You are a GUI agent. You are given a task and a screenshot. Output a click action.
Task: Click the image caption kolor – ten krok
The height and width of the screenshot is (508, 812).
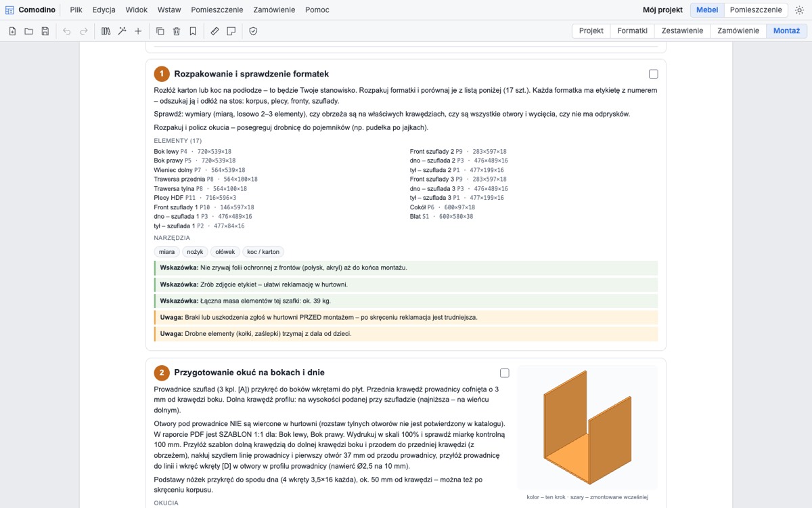pos(587,497)
